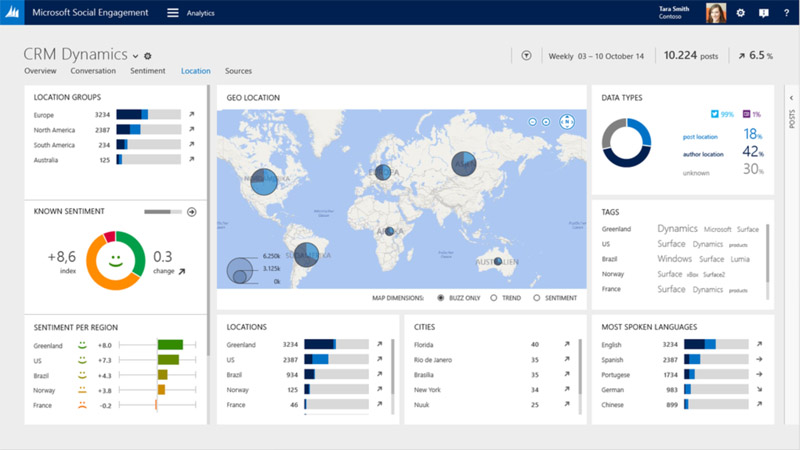Click the author location legend link

(703, 154)
